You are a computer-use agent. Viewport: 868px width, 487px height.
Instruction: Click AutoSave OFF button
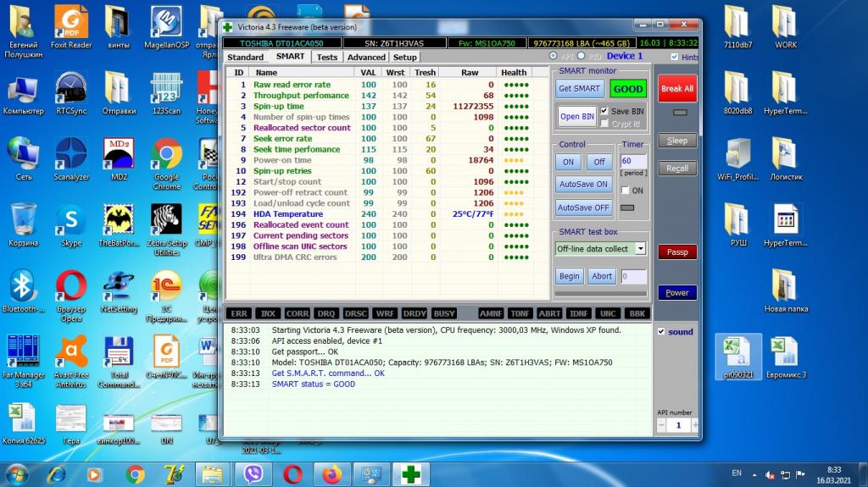583,208
